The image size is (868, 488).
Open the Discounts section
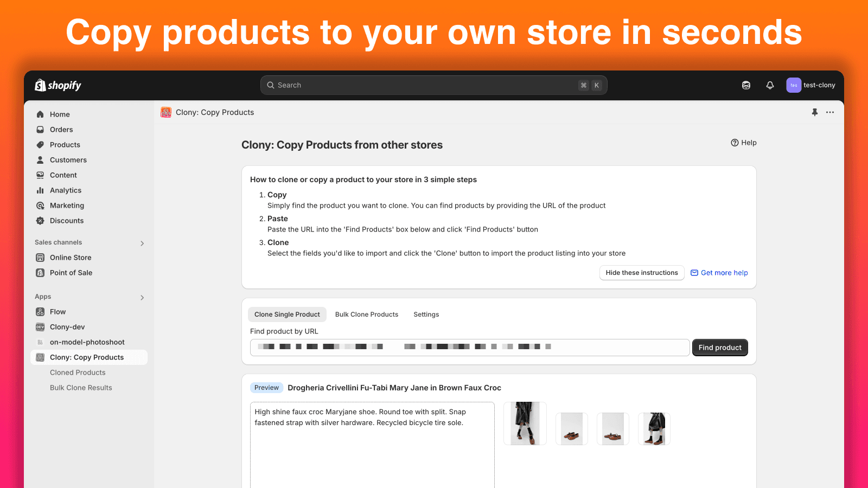pos(66,220)
